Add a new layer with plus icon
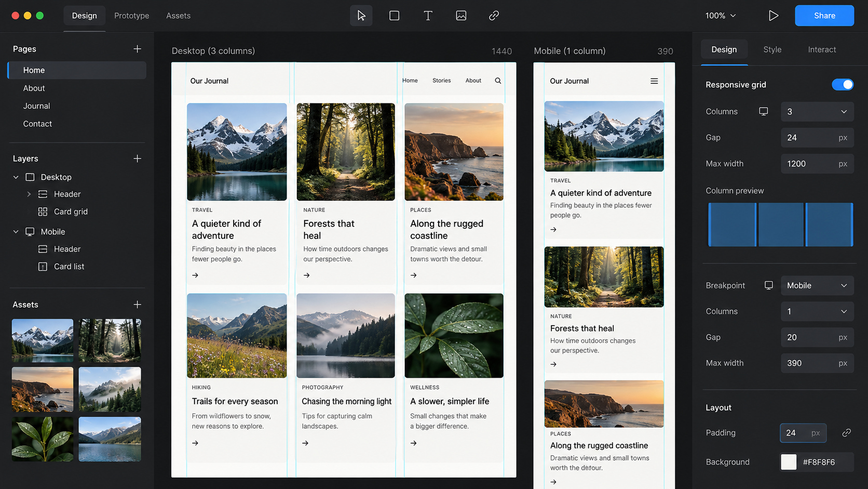 coord(137,158)
